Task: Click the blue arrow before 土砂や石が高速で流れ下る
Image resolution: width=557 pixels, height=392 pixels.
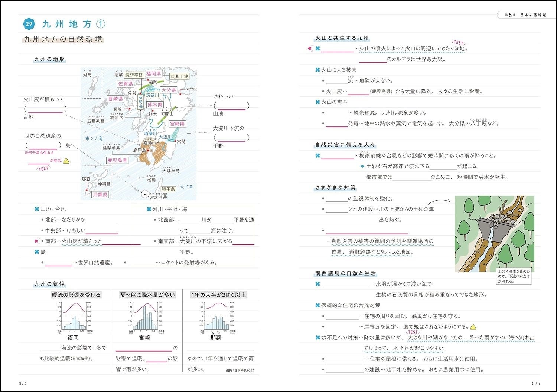Action: click(x=362, y=166)
